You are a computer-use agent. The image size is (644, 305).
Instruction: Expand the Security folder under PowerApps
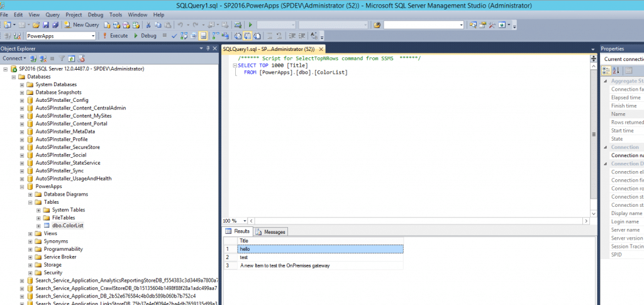pyautogui.click(x=30, y=272)
